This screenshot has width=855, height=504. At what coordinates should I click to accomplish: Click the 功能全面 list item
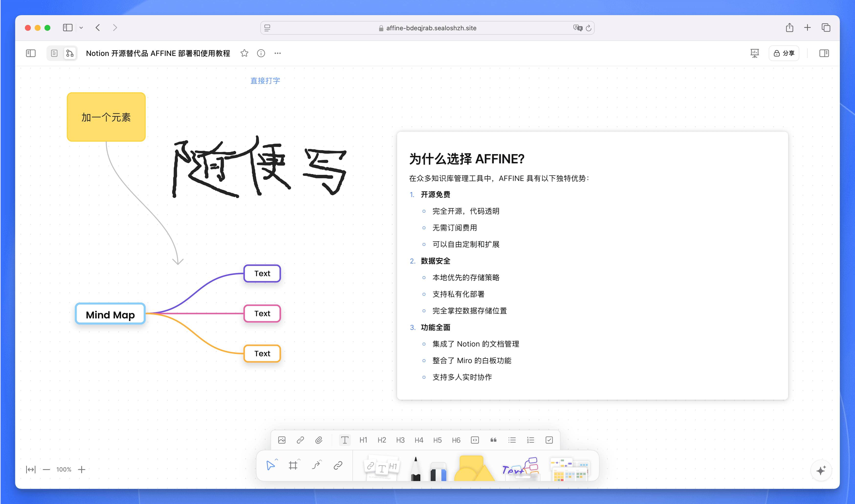click(x=436, y=327)
